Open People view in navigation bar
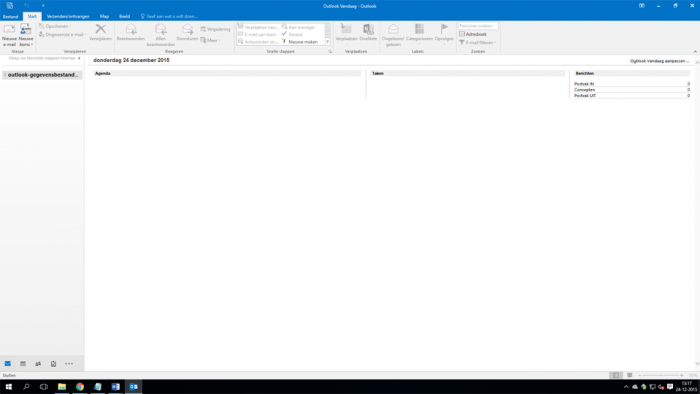This screenshot has height=394, width=700. [38, 364]
